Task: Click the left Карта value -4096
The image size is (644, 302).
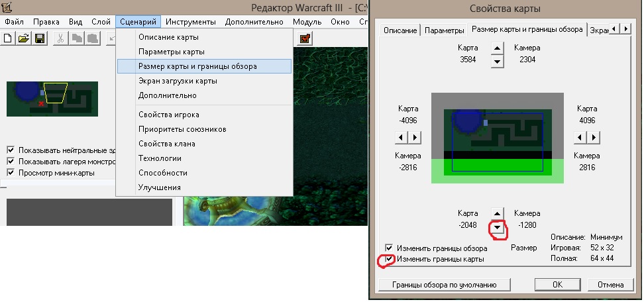Action: [408, 121]
